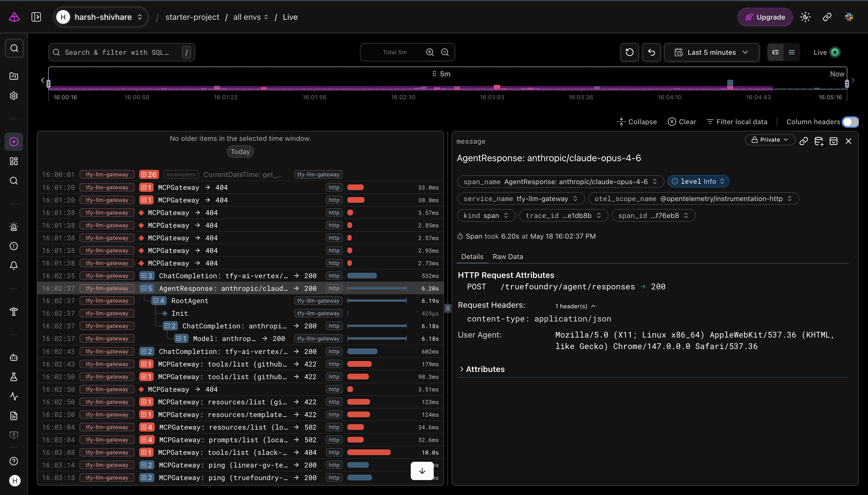
Task: Open the search icon in left sidebar top
Action: click(14, 48)
